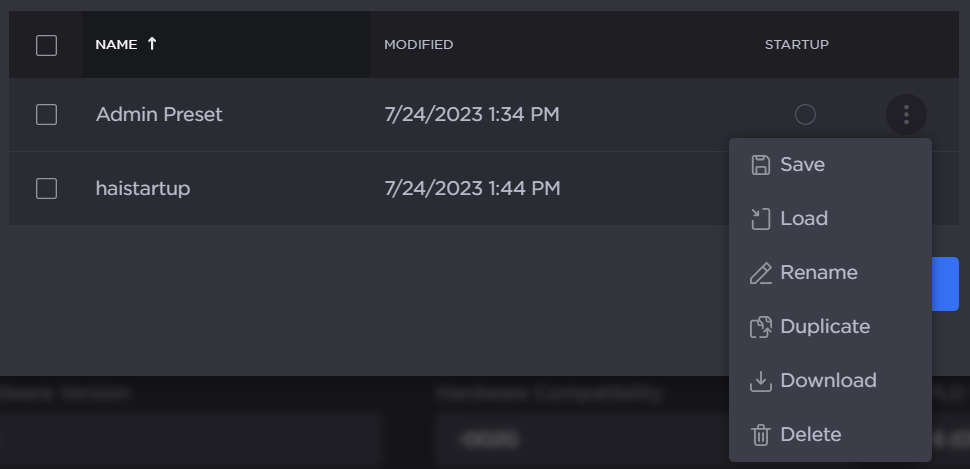
Task: Click the Name column sort arrow
Action: pyautogui.click(x=152, y=44)
